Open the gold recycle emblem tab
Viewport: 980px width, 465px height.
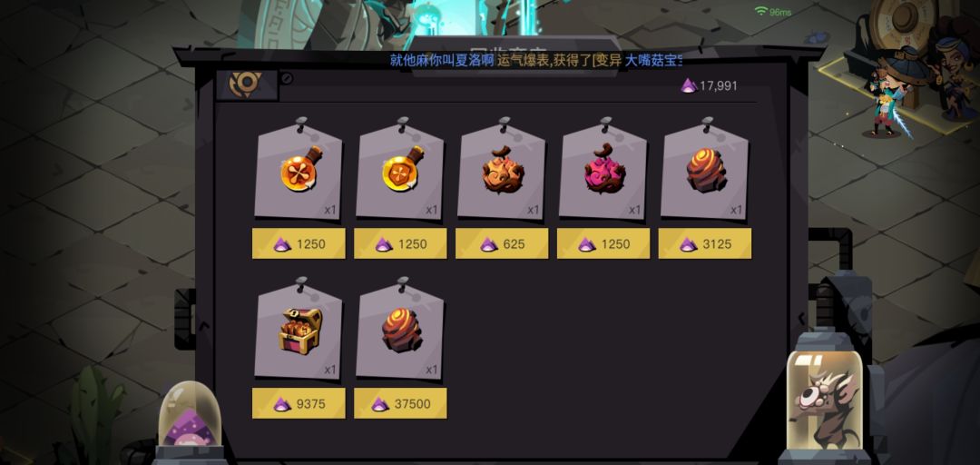[247, 84]
